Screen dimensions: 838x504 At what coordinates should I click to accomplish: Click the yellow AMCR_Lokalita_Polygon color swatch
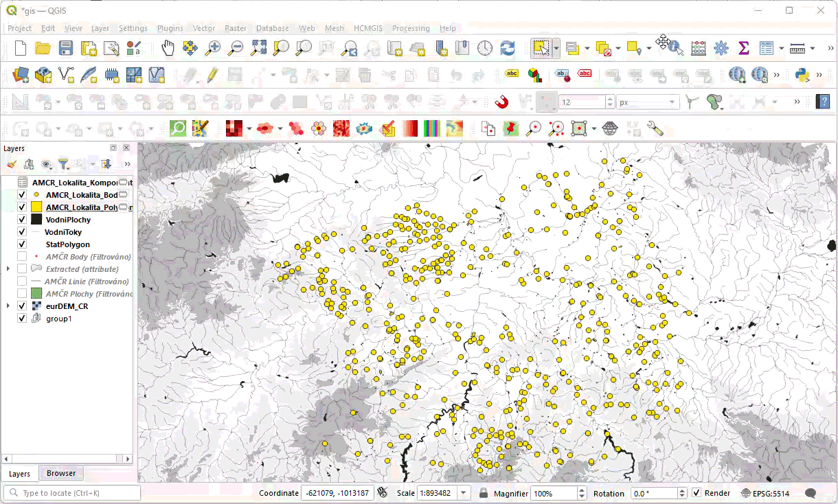pos(36,207)
